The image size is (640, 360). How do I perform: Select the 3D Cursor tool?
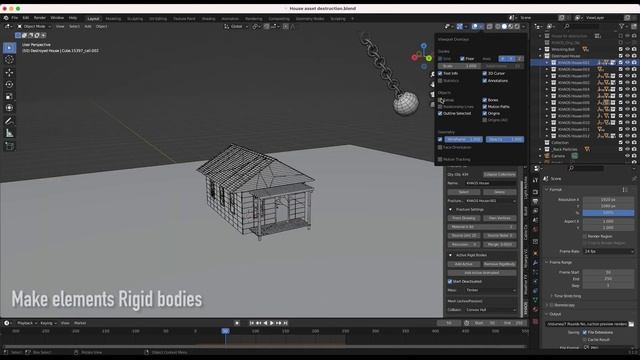9,60
